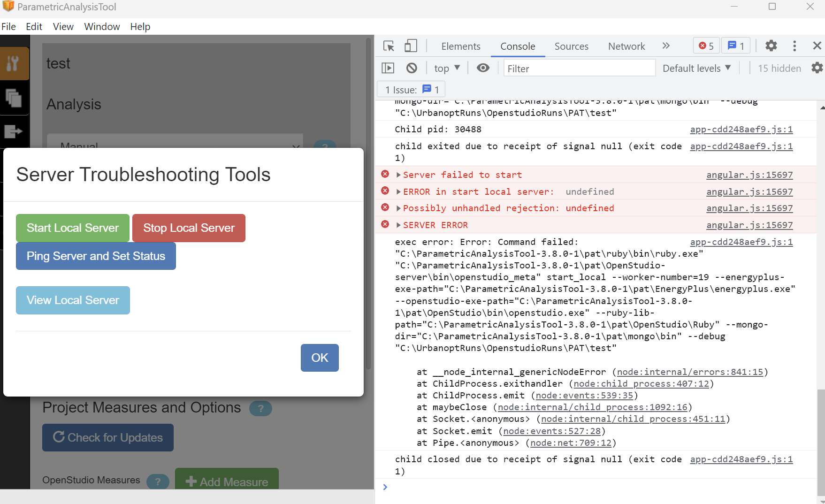Open the File menu
This screenshot has width=825, height=504.
click(x=8, y=26)
